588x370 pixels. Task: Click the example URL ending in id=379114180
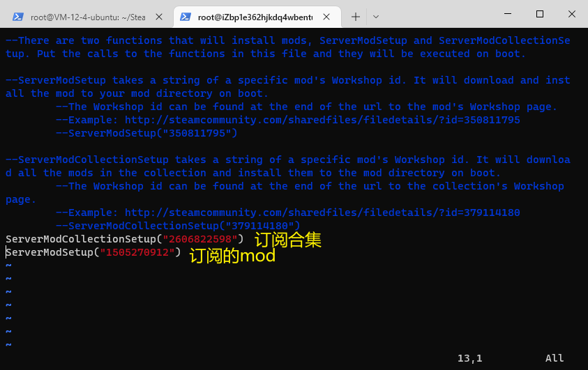point(322,213)
